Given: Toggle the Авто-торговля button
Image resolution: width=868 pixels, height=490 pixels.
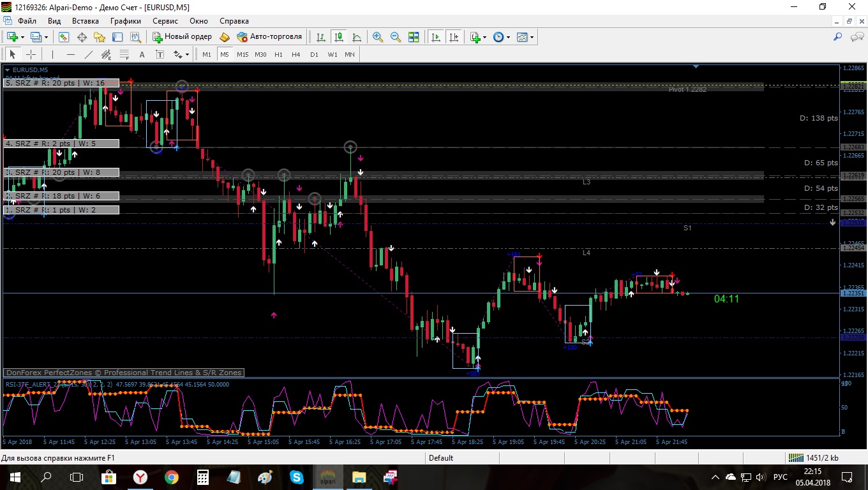Looking at the screenshot, I should pos(269,37).
